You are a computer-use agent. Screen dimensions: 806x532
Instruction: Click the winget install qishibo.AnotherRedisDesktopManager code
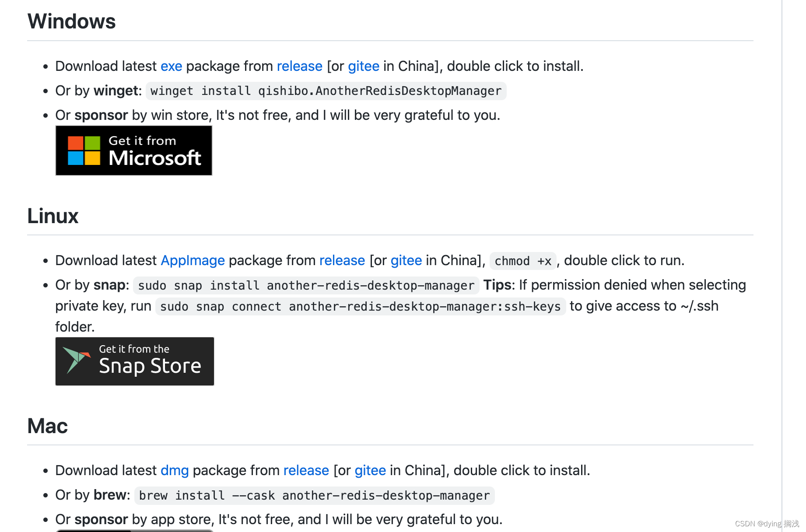tap(326, 91)
